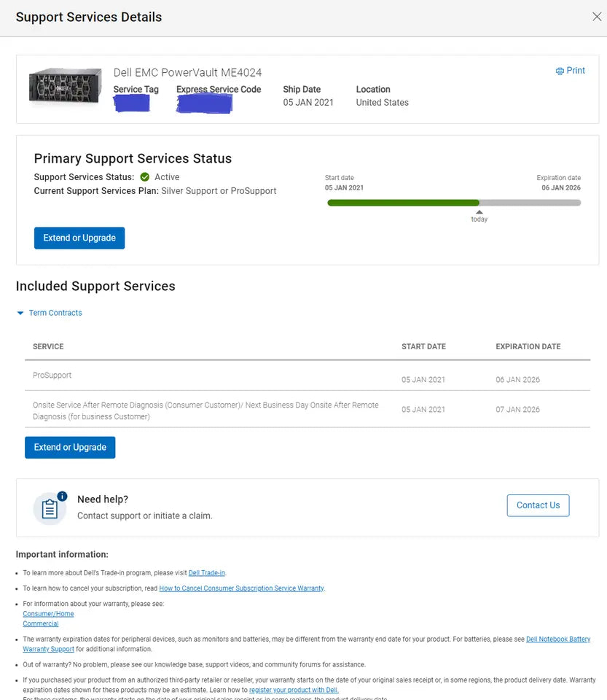Click the Contact Us button

coord(538,505)
